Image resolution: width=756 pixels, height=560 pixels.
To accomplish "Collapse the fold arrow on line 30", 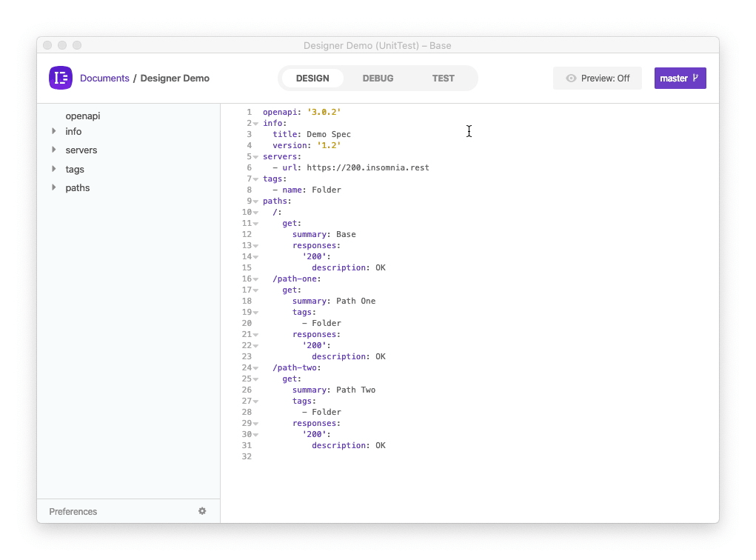I will click(x=256, y=435).
